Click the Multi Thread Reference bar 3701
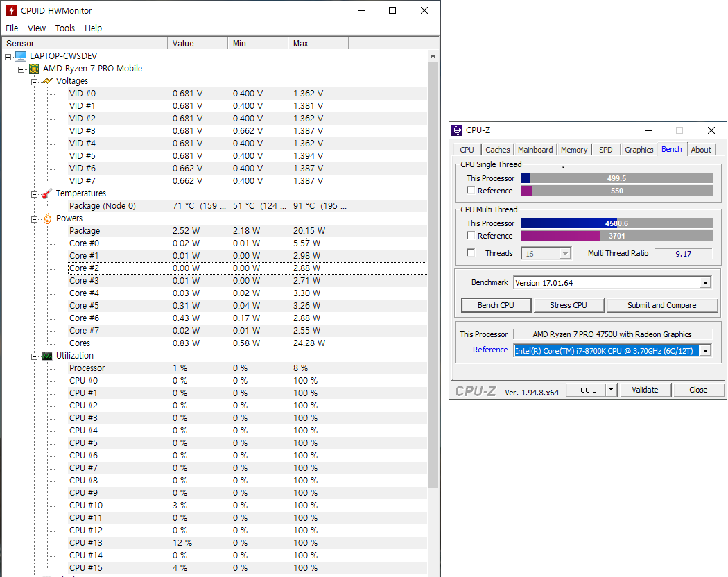The width and height of the screenshot is (728, 577). pos(616,236)
